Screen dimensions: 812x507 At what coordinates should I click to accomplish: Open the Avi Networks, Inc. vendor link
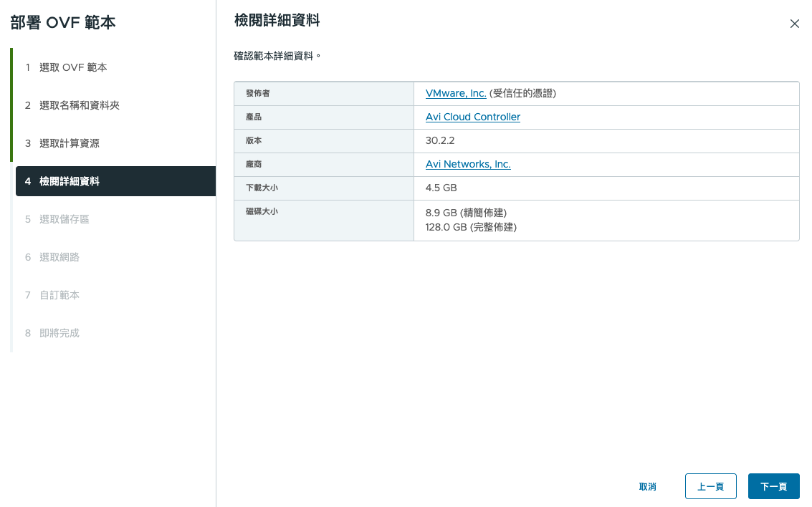(x=468, y=164)
